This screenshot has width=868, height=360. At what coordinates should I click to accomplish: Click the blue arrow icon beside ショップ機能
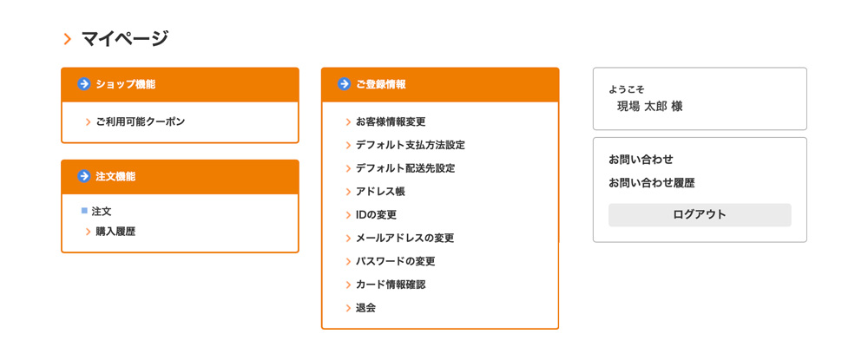click(x=84, y=84)
